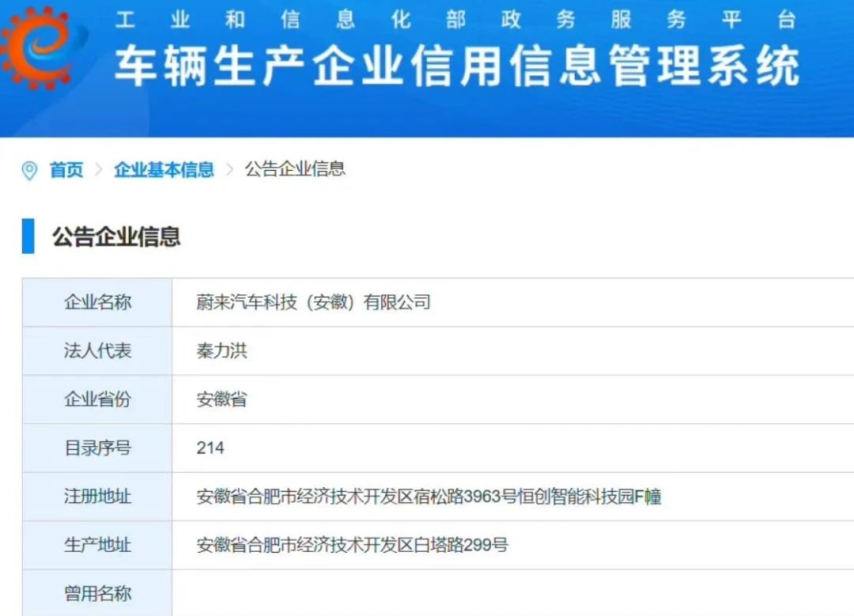Go to 首页 via breadcrumb link
854x616 pixels.
coord(66,170)
